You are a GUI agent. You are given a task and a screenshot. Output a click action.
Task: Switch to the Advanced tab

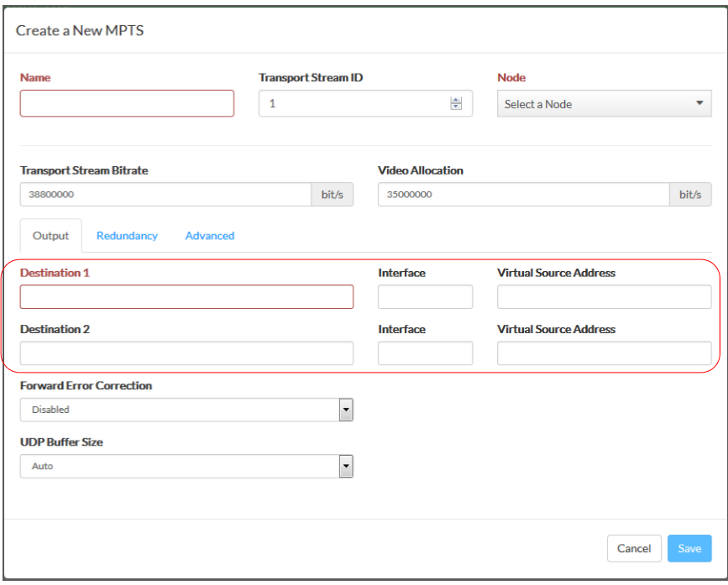point(210,236)
